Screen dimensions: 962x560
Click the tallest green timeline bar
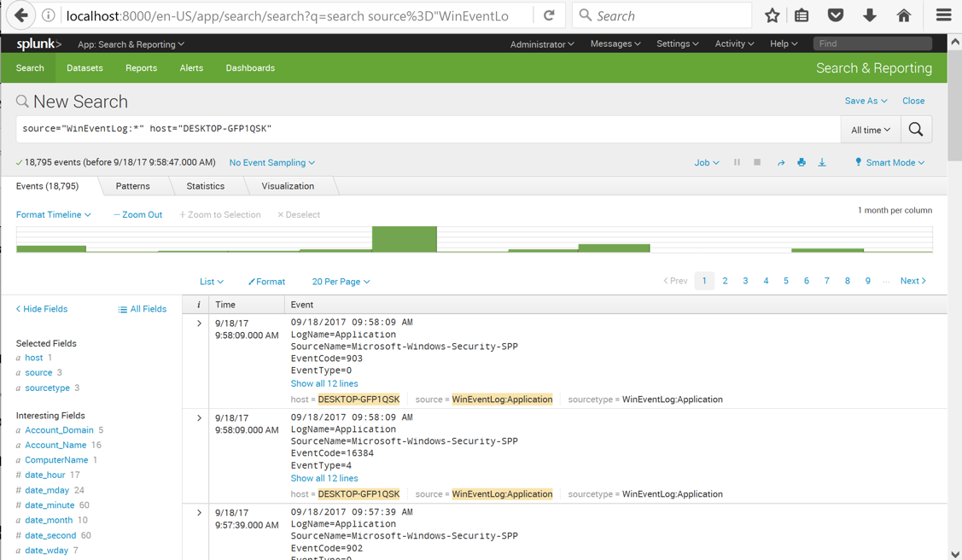point(404,239)
